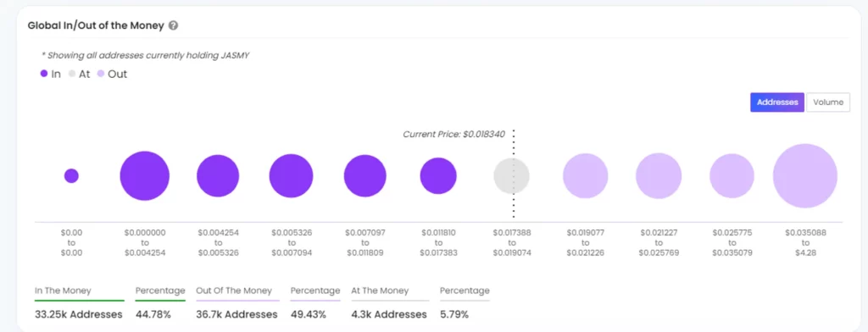The height and width of the screenshot is (332, 868).
Task: Select the bubble for $0.025775 to $0.035079
Action: [x=732, y=176]
